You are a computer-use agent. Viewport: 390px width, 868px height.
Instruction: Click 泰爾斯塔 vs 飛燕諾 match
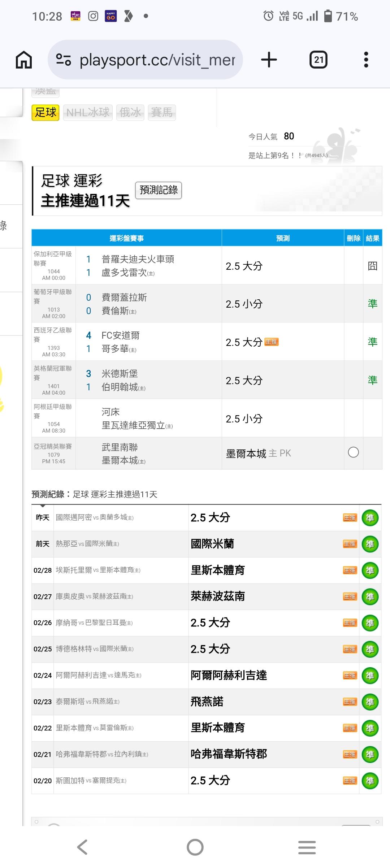[x=88, y=702]
